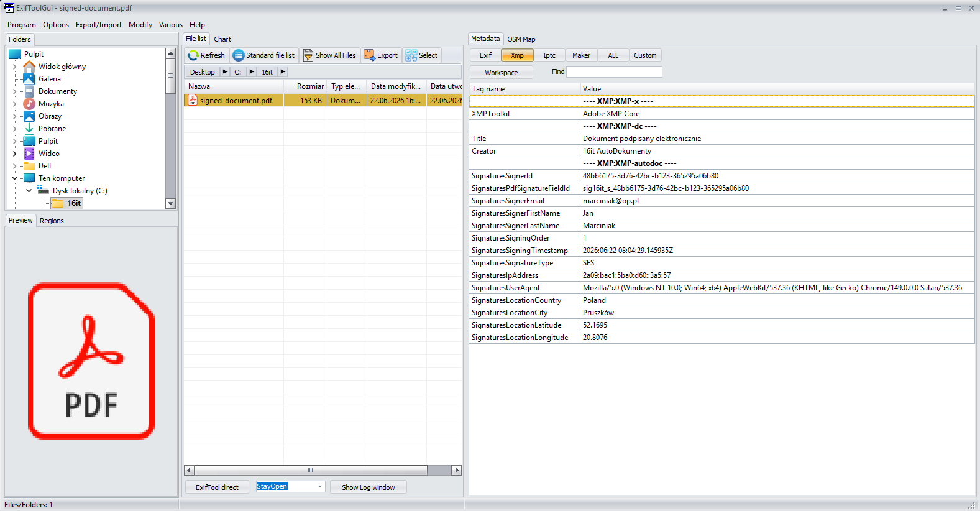980x511 pixels.
Task: Show Custom metadata group
Action: 645,55
